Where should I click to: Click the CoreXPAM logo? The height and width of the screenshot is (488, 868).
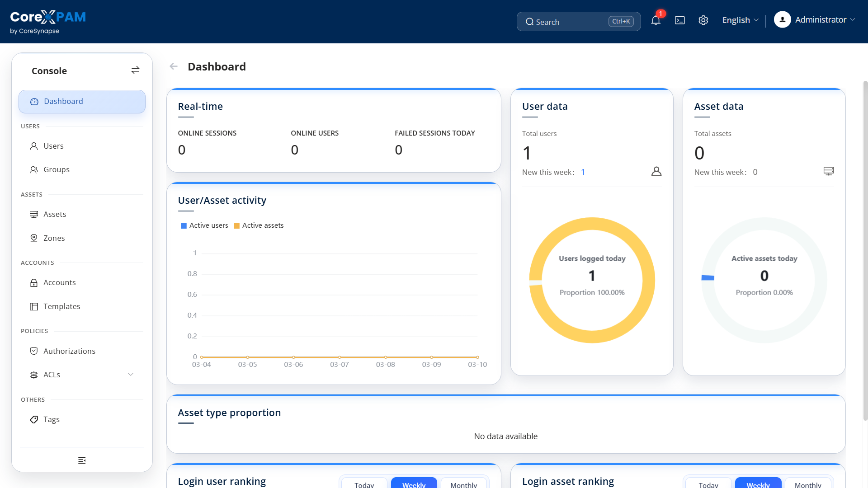pyautogui.click(x=48, y=22)
